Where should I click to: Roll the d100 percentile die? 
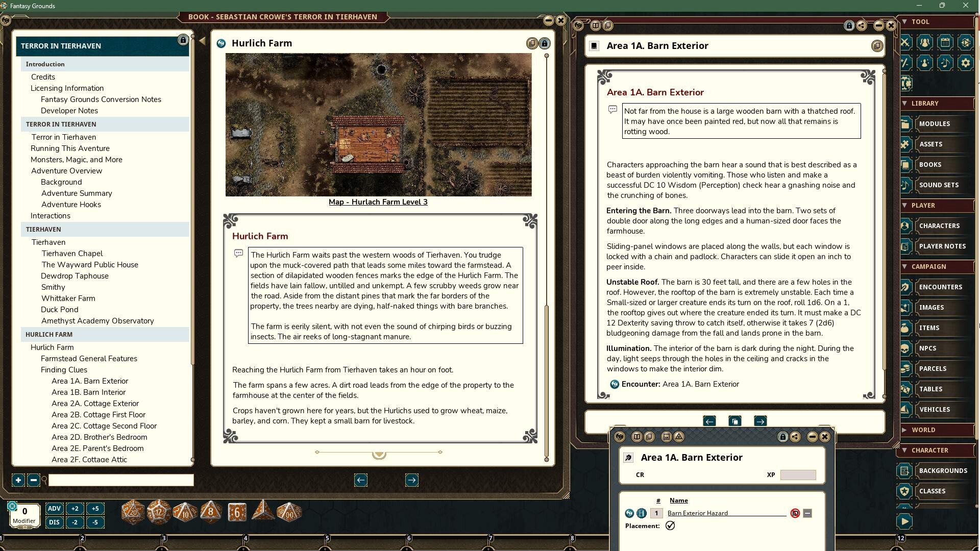(289, 512)
